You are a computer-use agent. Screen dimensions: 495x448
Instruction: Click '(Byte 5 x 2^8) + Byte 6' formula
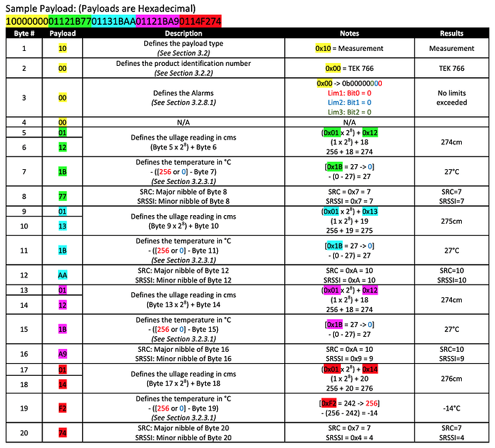pos(183,147)
